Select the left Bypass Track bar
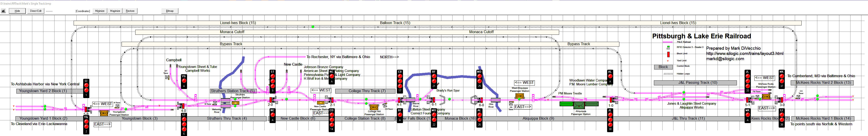868x136 pixels. 231,44
